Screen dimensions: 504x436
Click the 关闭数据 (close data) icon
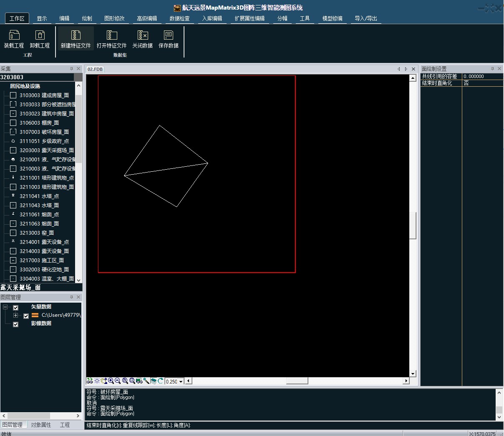click(142, 36)
